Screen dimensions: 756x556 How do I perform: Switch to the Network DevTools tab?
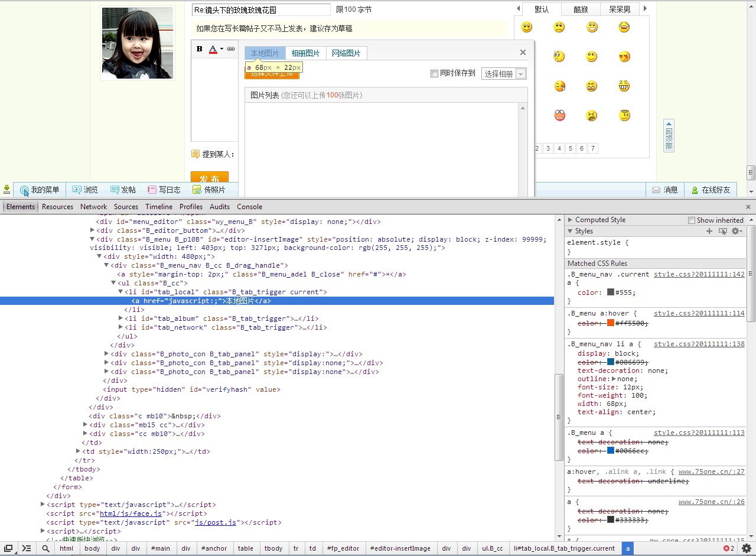pyautogui.click(x=94, y=207)
